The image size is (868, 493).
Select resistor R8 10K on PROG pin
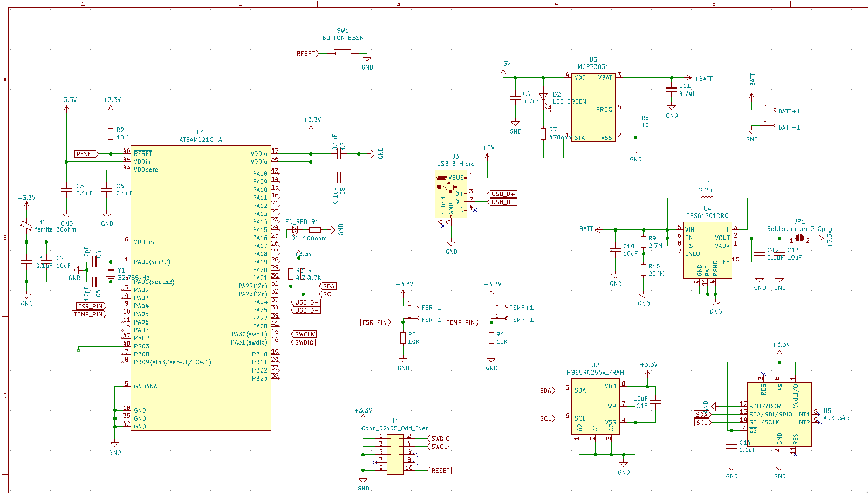635,121
